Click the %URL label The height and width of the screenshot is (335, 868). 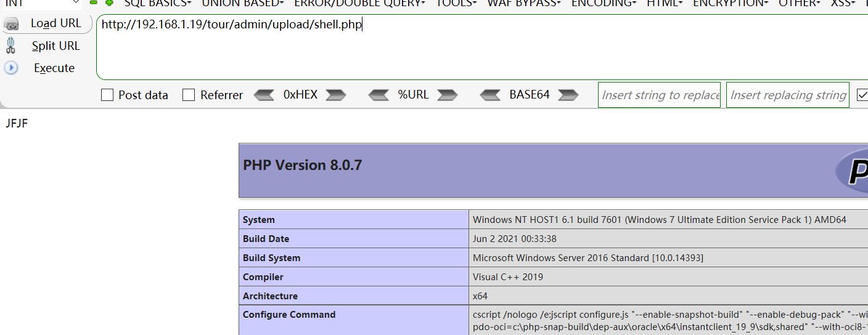click(413, 95)
